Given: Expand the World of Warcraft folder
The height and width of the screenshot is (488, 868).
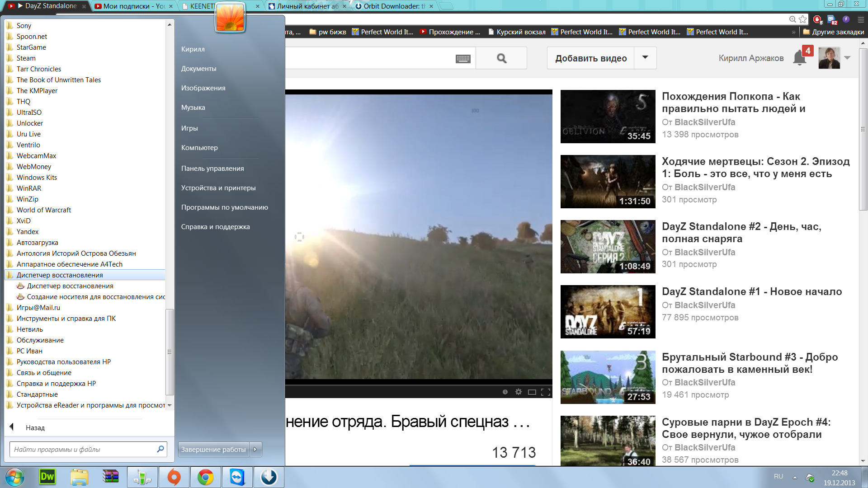Looking at the screenshot, I should [x=43, y=210].
